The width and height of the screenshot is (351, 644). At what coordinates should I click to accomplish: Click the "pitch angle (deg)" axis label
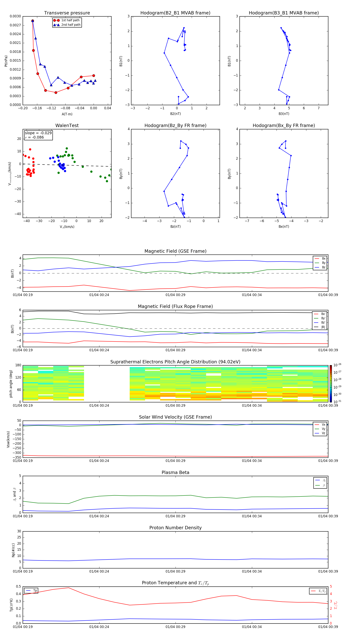[11, 384]
